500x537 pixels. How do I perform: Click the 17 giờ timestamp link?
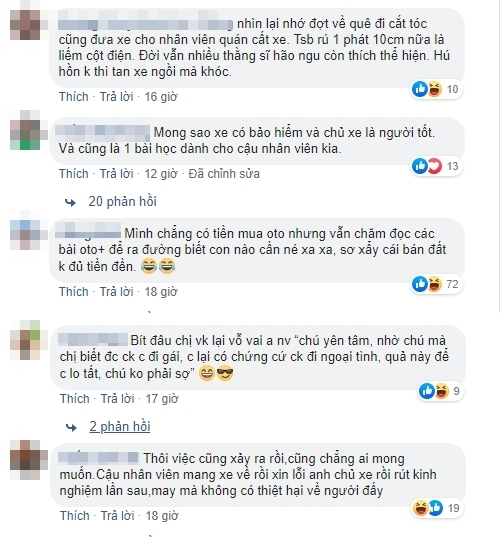click(162, 399)
